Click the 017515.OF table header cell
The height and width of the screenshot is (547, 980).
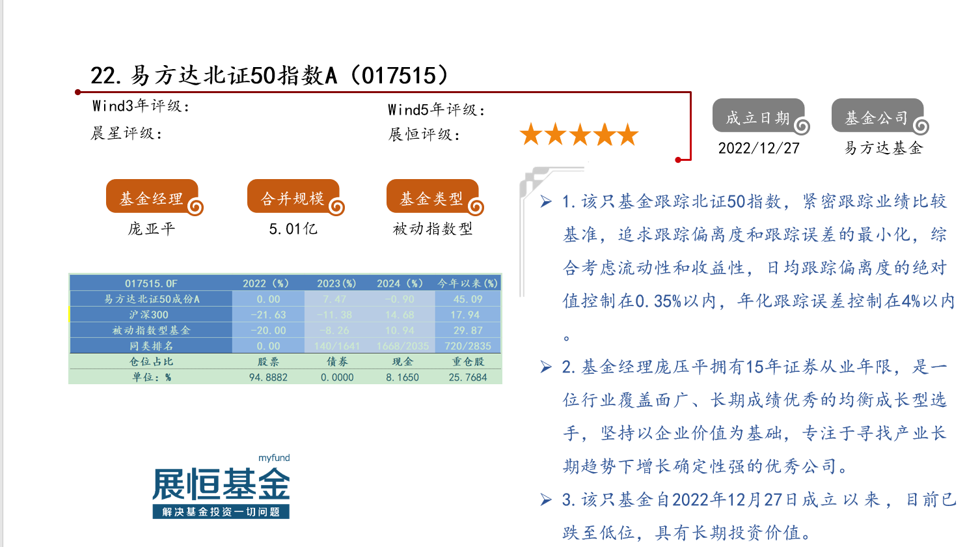click(151, 283)
